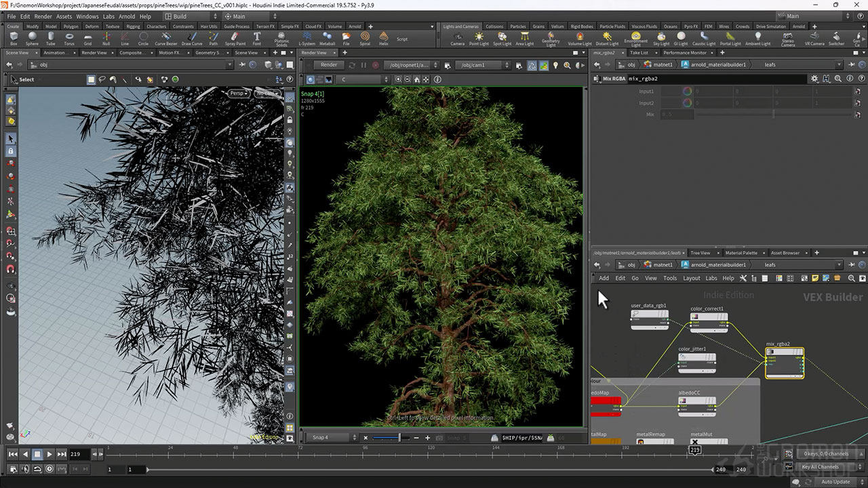Select the Sphere tool in Create shelf

tap(32, 39)
